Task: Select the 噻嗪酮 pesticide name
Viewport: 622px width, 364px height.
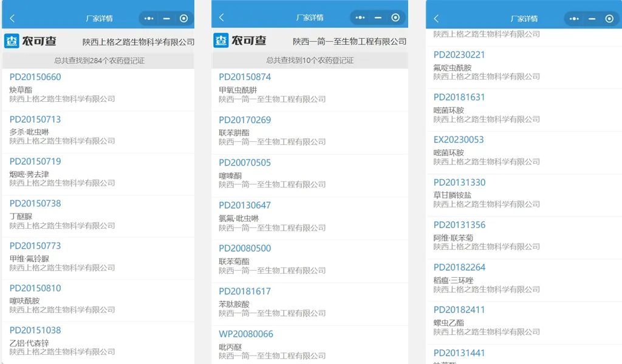Action: click(x=230, y=175)
